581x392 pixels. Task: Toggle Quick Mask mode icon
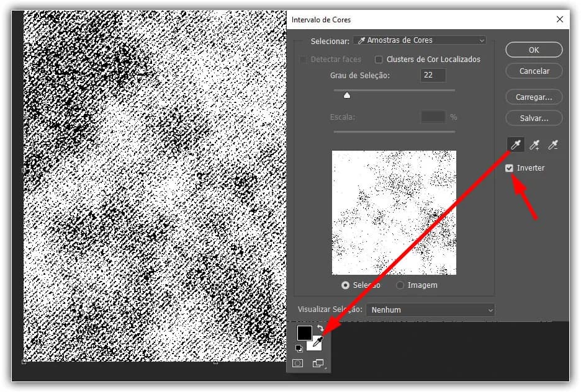298,363
